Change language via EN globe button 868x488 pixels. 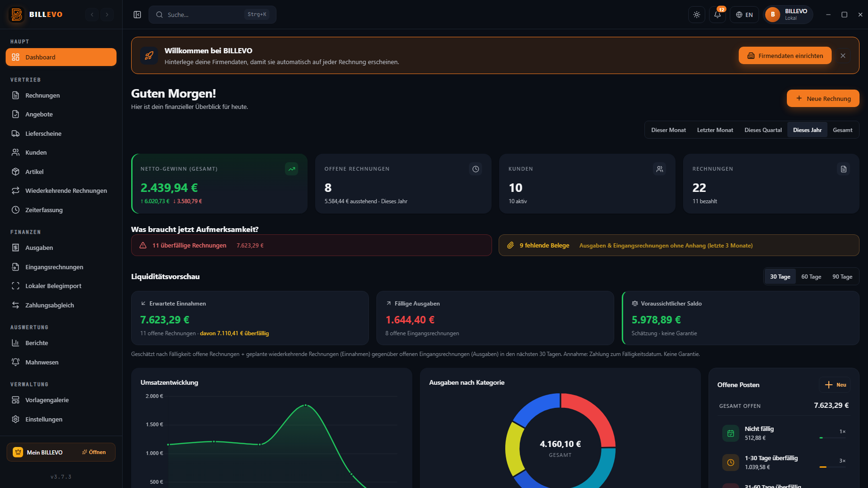tap(744, 15)
